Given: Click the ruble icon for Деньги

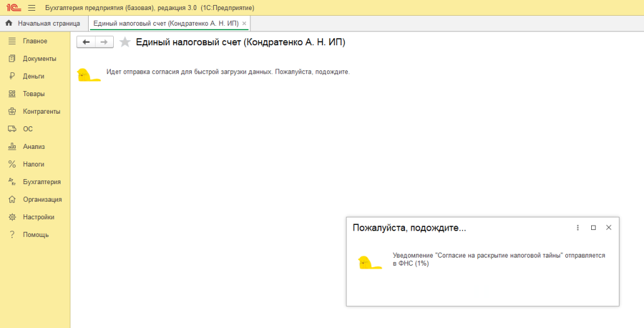Looking at the screenshot, I should pyautogui.click(x=12, y=77).
